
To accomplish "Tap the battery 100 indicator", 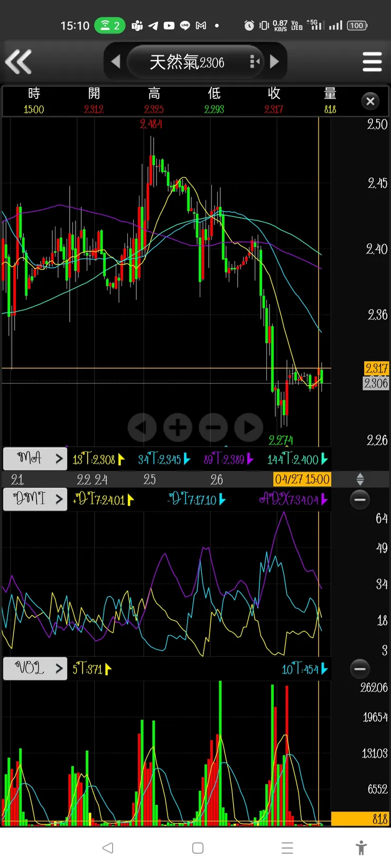I will pos(357,25).
